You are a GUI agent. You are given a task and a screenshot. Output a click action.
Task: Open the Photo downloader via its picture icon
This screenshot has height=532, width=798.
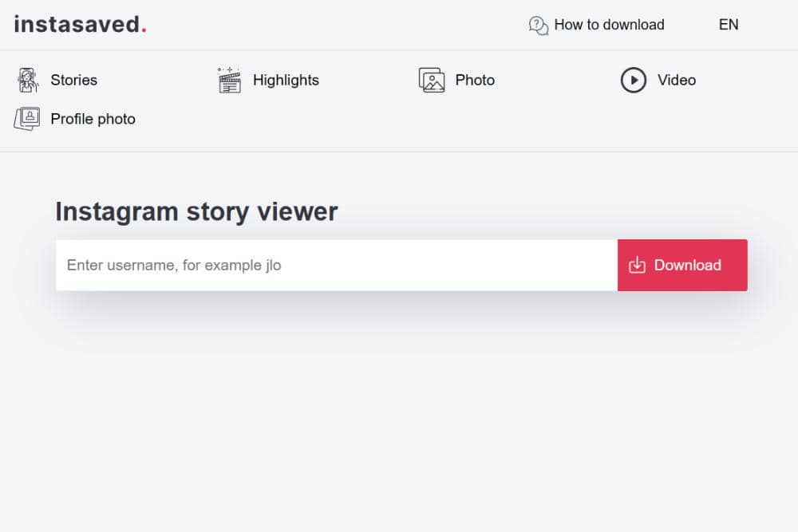(x=431, y=80)
